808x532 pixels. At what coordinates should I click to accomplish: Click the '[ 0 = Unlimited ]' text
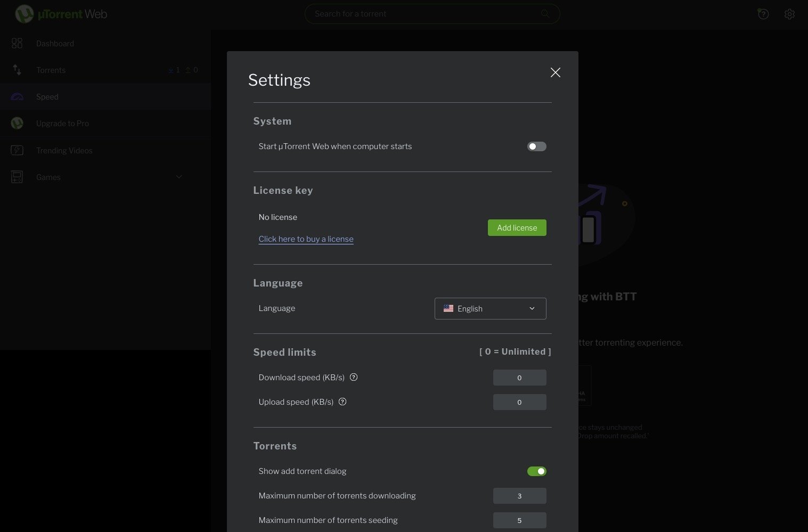(515, 351)
